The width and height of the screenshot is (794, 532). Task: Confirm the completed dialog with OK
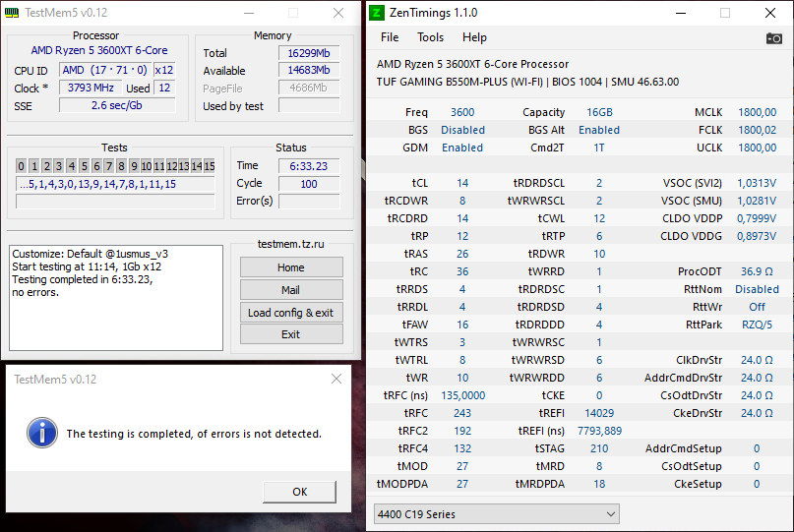299,492
